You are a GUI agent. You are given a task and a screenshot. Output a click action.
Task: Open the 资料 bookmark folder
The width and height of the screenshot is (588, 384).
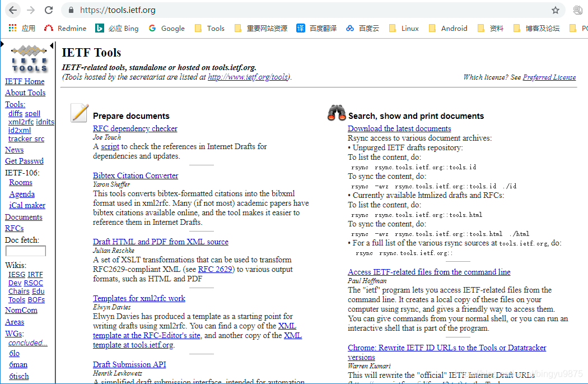pos(491,28)
